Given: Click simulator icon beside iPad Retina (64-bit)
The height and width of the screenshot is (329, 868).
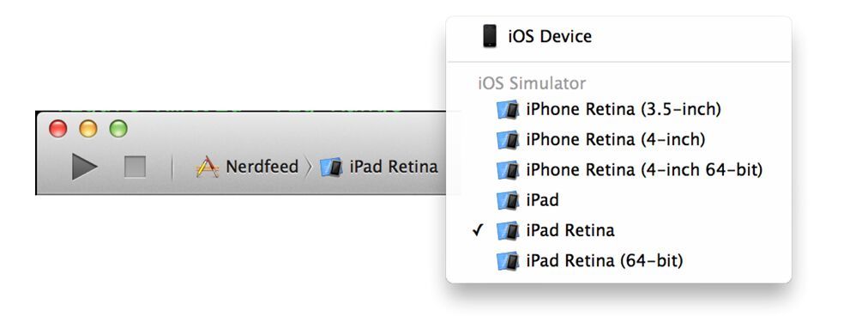Looking at the screenshot, I should point(508,261).
